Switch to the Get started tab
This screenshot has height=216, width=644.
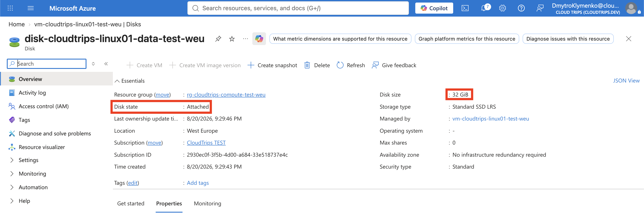131,203
